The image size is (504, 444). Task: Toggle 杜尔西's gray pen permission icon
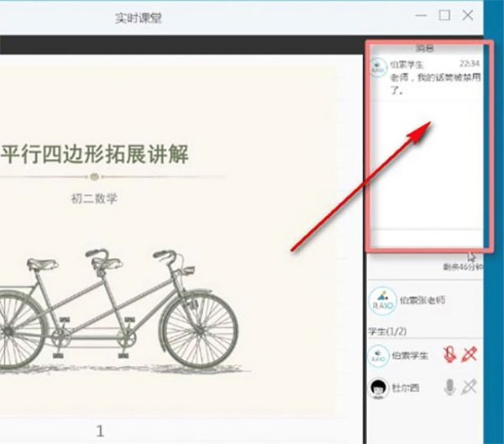(x=469, y=387)
